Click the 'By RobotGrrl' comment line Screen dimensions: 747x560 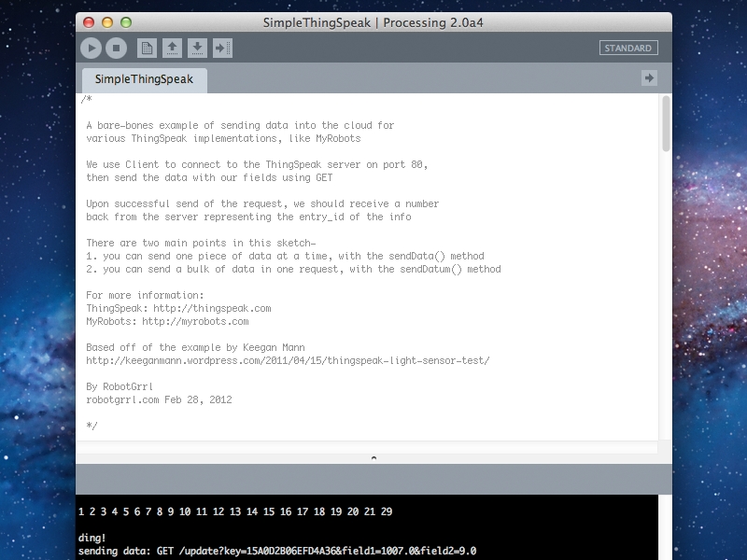pos(120,386)
